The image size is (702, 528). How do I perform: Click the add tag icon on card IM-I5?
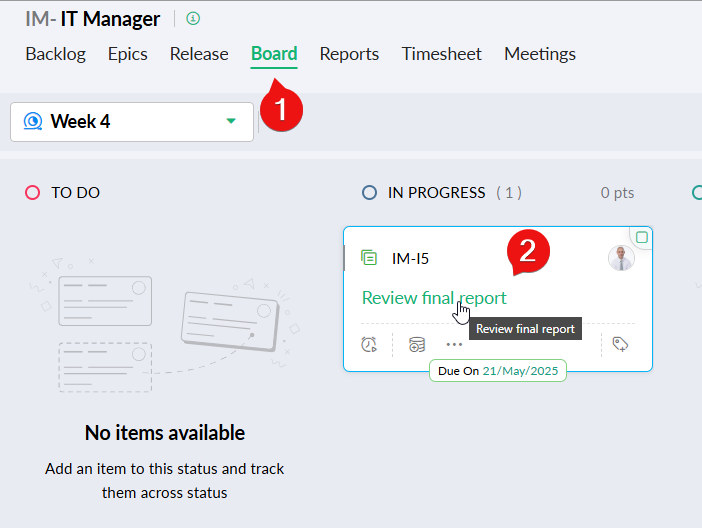(620, 344)
